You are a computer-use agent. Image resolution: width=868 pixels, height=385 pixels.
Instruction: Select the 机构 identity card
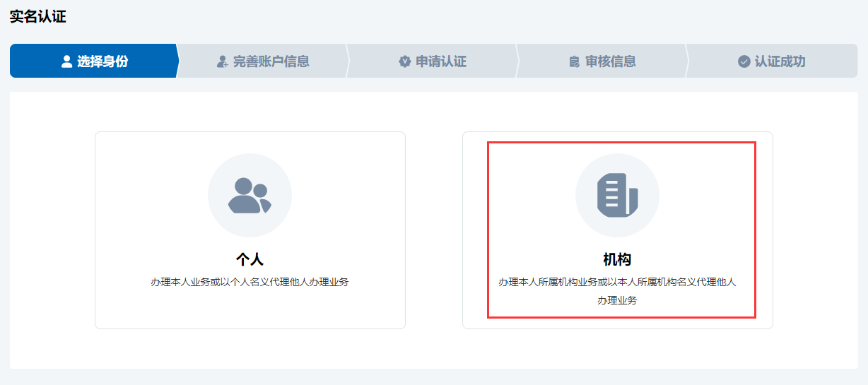pos(618,230)
